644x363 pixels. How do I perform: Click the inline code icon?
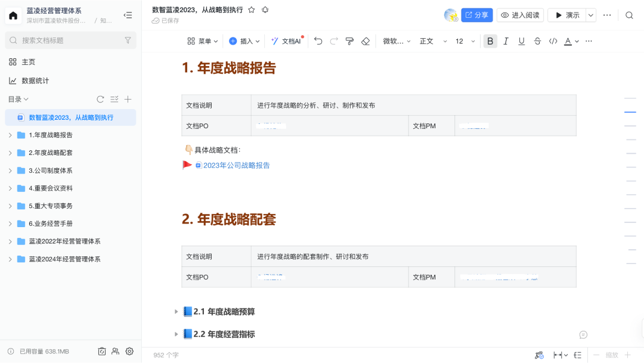[553, 41]
